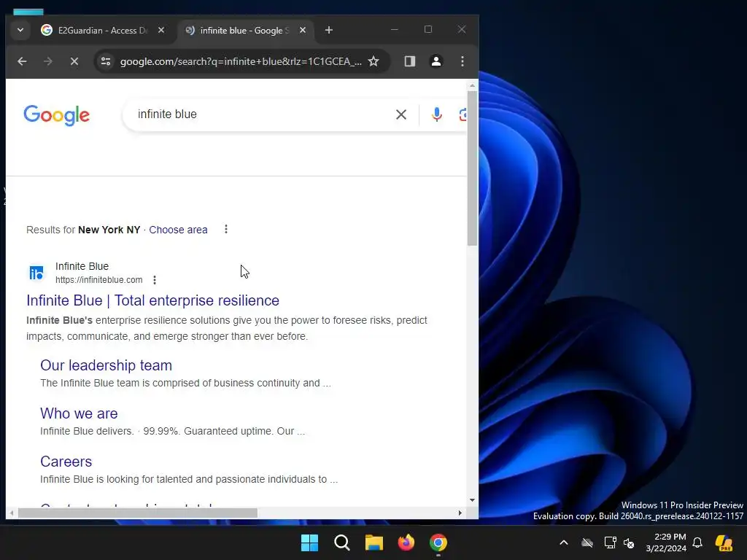This screenshot has width=747, height=560.
Task: Bookmark this page with the star
Action: (374, 61)
